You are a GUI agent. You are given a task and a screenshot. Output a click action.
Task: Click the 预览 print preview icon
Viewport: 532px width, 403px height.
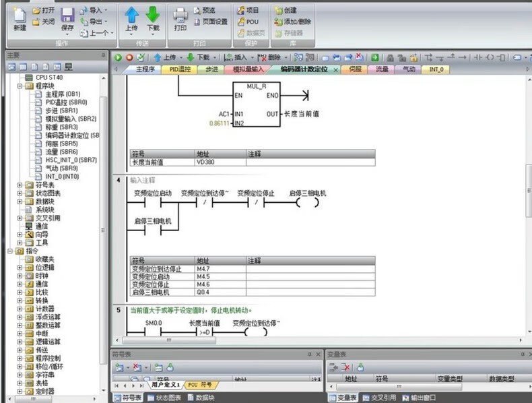click(x=198, y=11)
